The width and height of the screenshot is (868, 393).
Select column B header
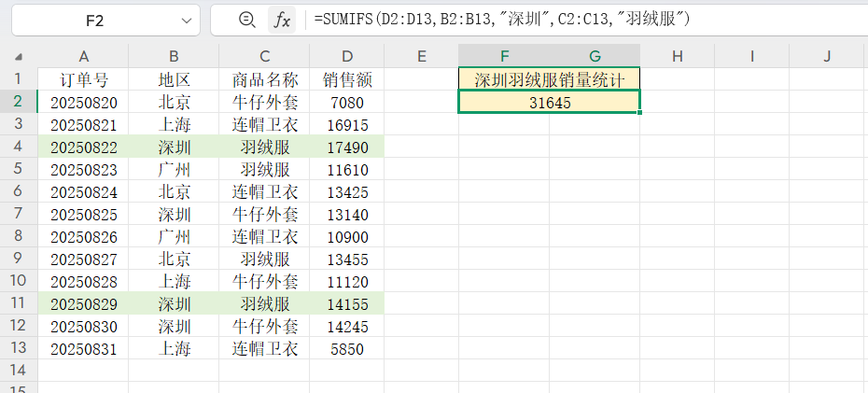pos(174,56)
